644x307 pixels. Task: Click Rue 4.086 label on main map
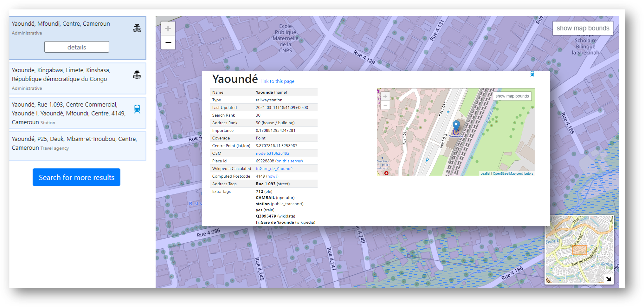pyautogui.click(x=208, y=233)
